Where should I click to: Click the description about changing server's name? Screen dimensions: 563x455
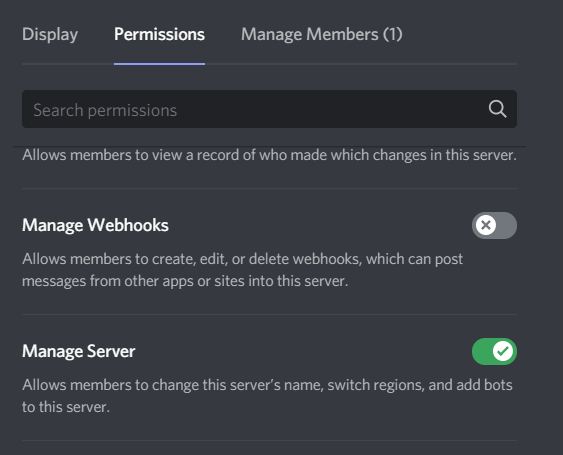pyautogui.click(x=267, y=396)
